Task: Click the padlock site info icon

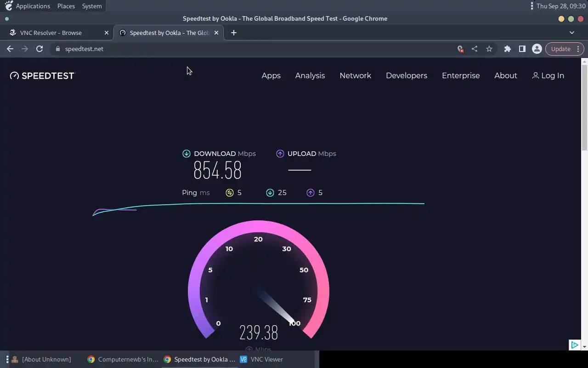Action: (57, 49)
